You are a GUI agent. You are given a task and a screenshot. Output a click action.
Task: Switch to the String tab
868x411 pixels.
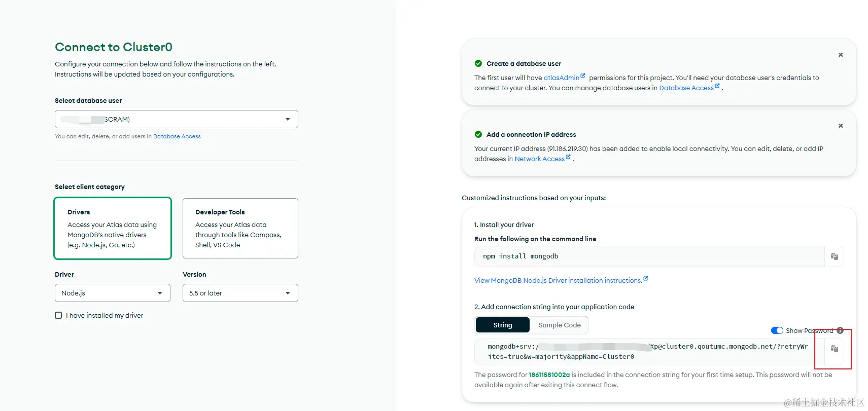tap(503, 325)
